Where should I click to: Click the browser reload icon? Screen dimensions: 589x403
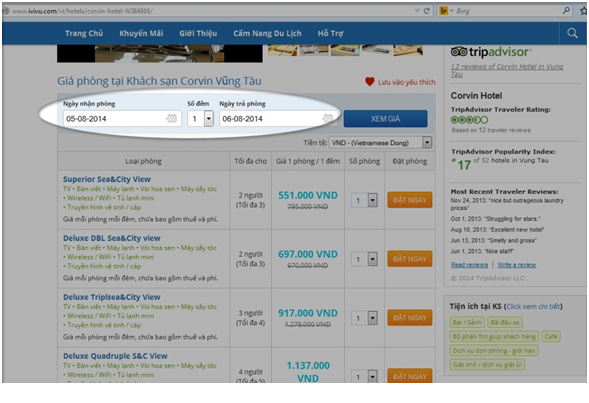(x=426, y=11)
